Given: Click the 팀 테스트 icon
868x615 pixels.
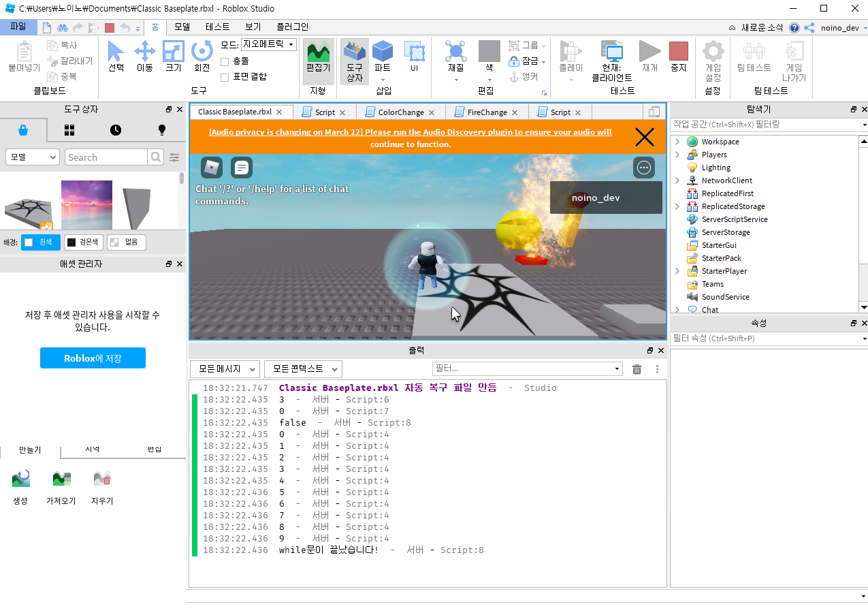Looking at the screenshot, I should point(754,57).
